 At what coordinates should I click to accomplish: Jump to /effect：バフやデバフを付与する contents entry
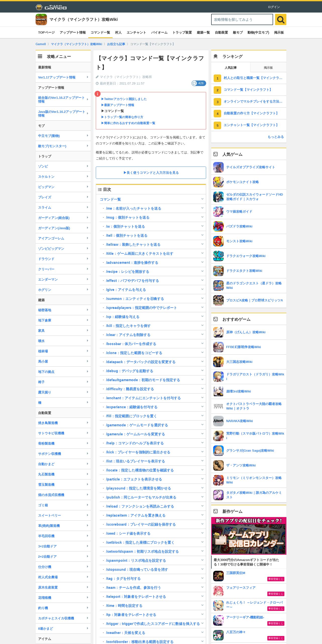[132, 281]
